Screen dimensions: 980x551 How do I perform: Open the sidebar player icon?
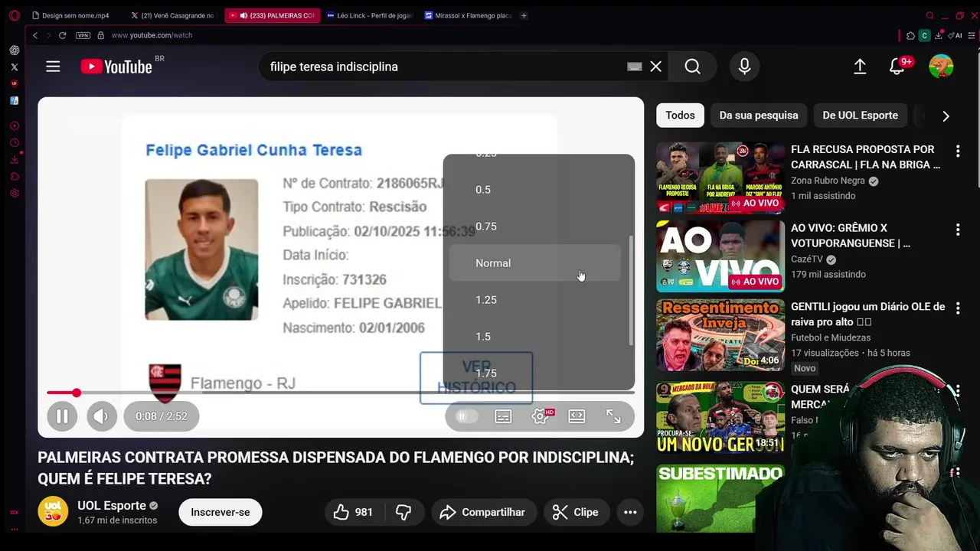(15, 126)
